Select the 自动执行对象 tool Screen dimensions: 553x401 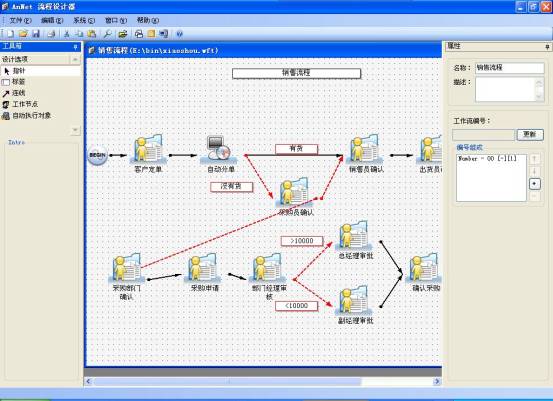pyautogui.click(x=26, y=116)
